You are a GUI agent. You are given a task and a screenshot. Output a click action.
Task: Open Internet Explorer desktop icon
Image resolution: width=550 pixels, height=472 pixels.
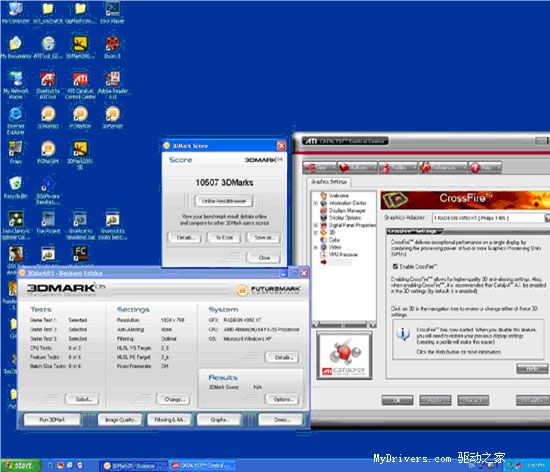pyautogui.click(x=15, y=121)
